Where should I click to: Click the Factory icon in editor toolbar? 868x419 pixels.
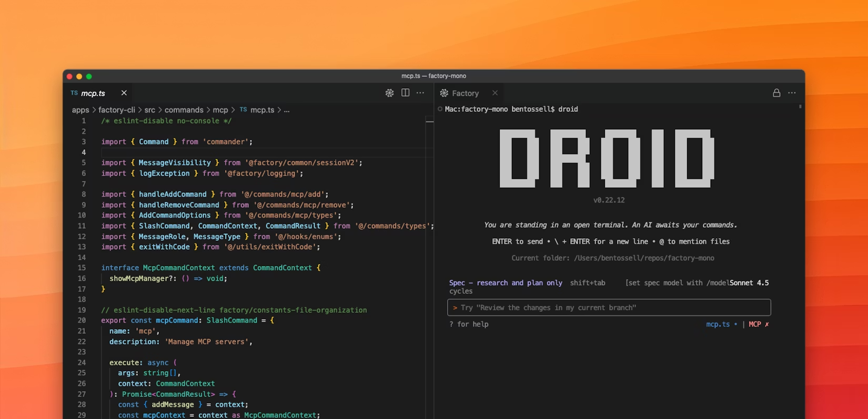click(389, 93)
